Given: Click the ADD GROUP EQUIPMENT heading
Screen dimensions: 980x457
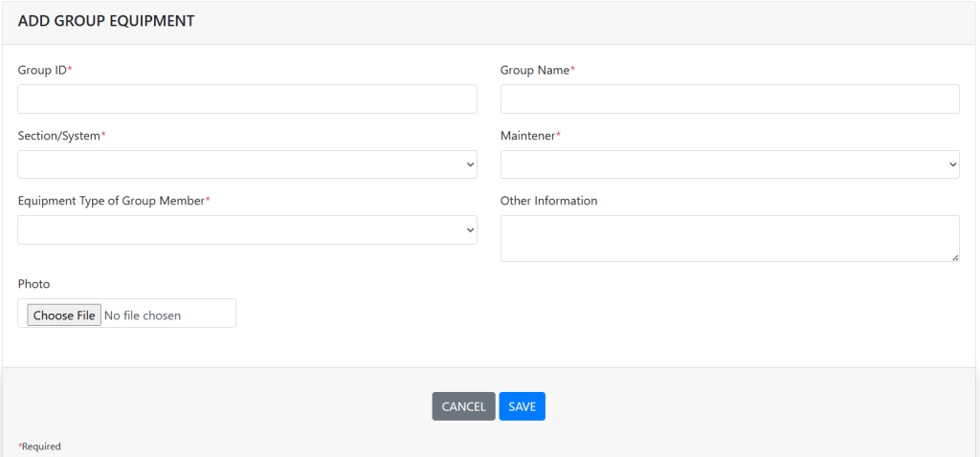Looking at the screenshot, I should (x=106, y=21).
